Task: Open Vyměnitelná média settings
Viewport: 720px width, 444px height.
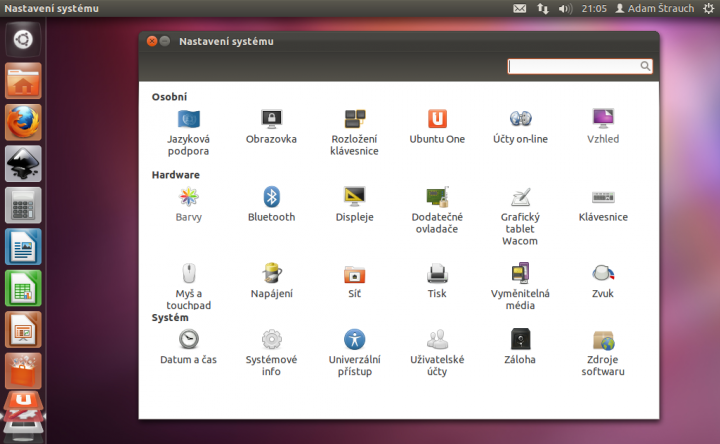Action: point(520,287)
